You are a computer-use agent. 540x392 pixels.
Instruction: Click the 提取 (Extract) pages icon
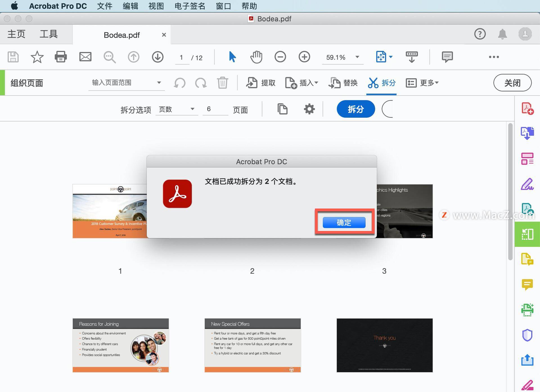pos(260,83)
